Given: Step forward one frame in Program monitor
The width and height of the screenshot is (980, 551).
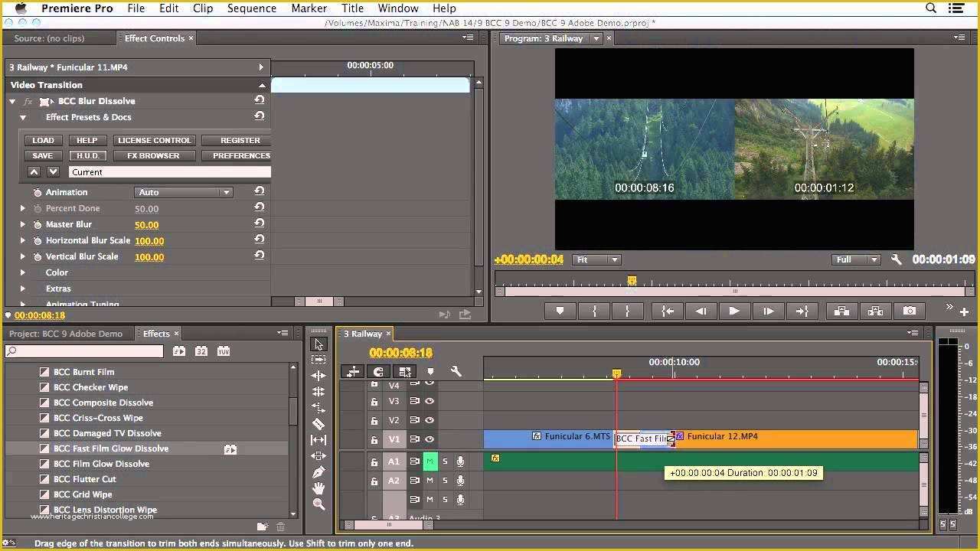Looking at the screenshot, I should tap(768, 311).
